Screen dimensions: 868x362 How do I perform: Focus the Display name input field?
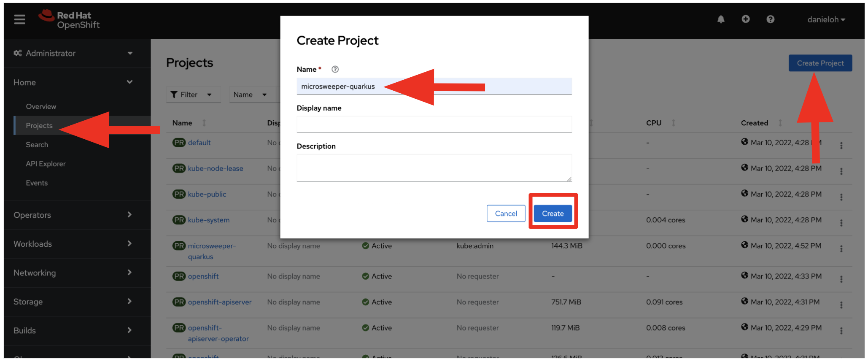(x=434, y=124)
